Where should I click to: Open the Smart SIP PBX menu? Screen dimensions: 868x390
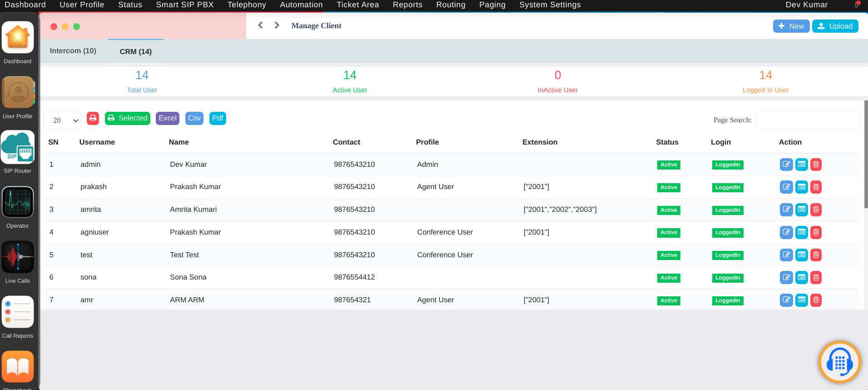click(x=185, y=5)
